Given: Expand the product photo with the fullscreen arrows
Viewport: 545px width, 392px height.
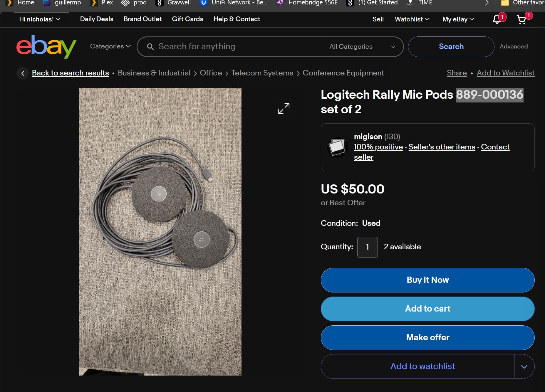Looking at the screenshot, I should (284, 109).
